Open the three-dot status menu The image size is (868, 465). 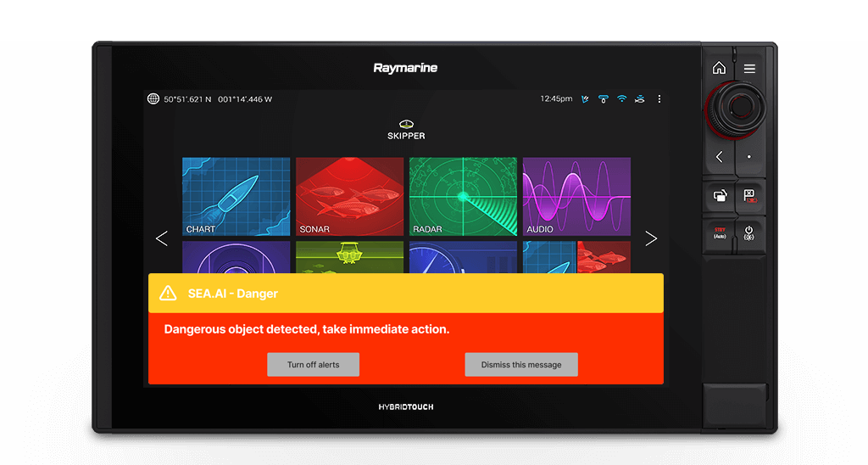pyautogui.click(x=659, y=99)
